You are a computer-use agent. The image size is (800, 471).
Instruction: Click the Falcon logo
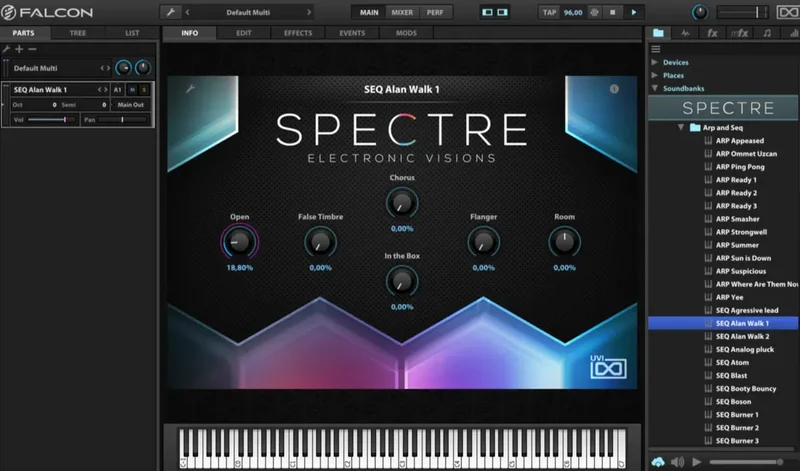tap(47, 12)
